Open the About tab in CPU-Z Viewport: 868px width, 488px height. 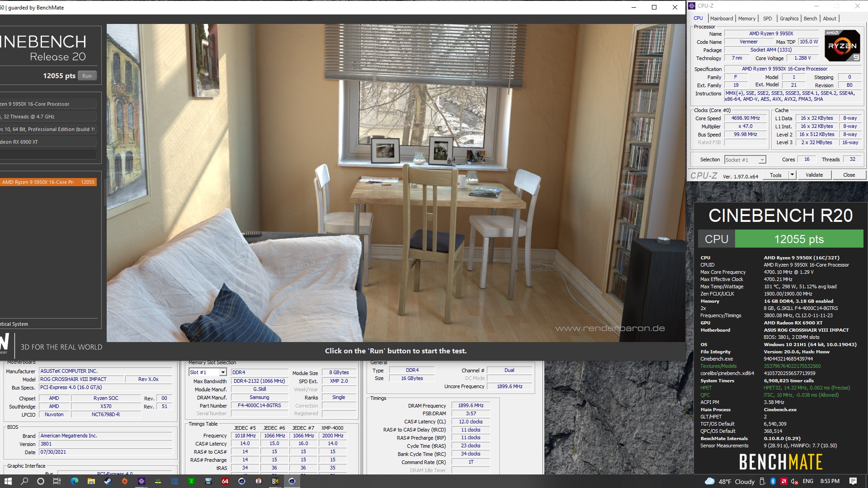(x=830, y=19)
